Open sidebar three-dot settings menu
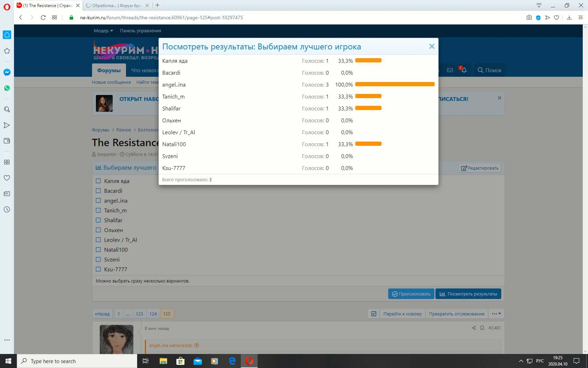Screen dimensions: 588x368 (7, 340)
